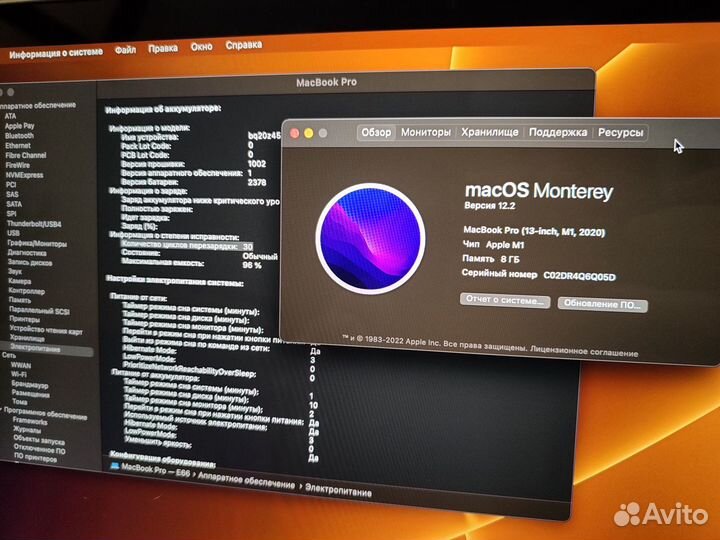Select Память in the sidebar
The width and height of the screenshot is (720, 540).
[x=20, y=300]
